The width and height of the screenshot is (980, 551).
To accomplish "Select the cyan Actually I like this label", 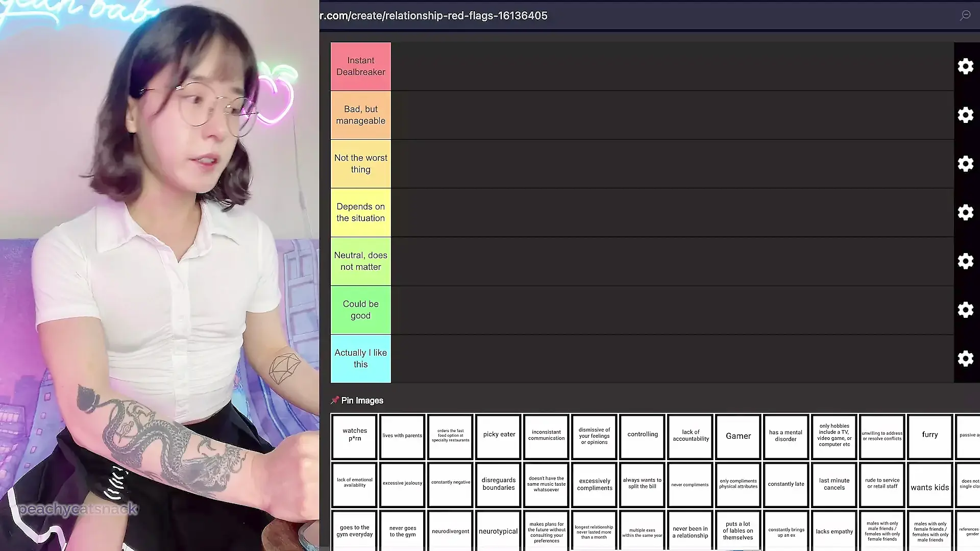I will 361,359.
